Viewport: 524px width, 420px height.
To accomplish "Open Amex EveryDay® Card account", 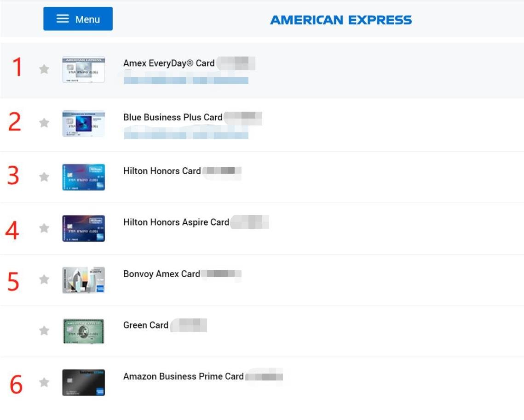I will pos(169,63).
